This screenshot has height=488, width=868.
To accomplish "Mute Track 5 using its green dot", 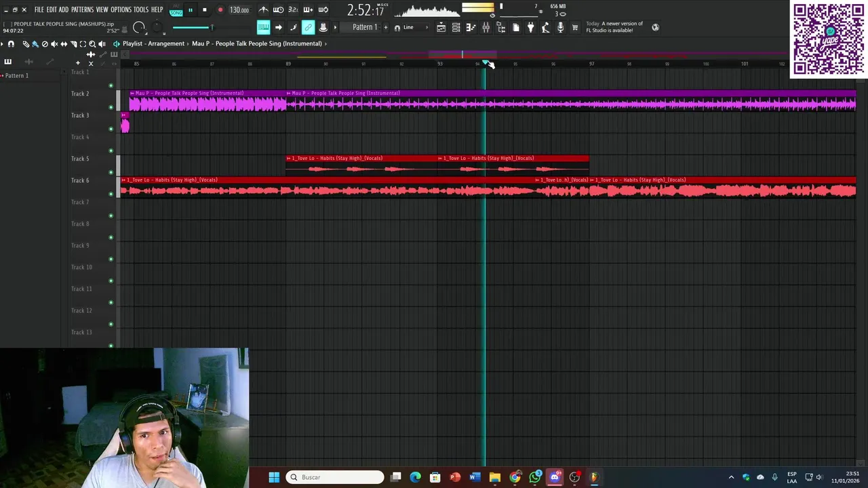I will [x=111, y=172].
